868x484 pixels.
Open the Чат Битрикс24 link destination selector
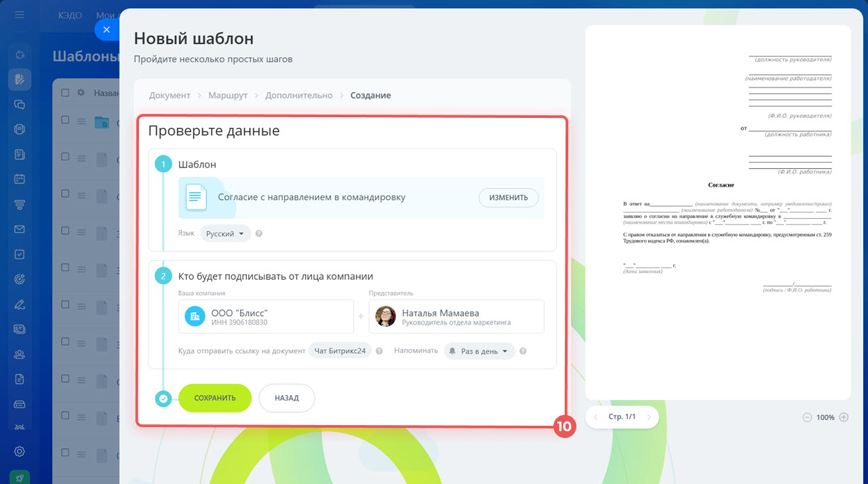[340, 351]
